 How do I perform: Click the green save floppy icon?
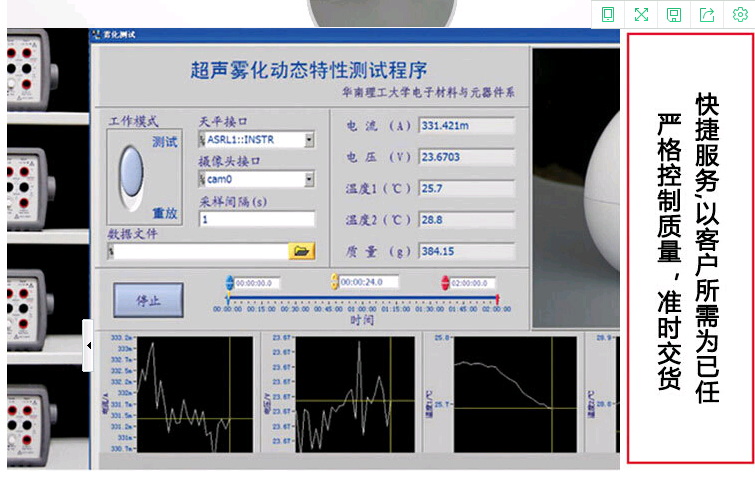[674, 14]
